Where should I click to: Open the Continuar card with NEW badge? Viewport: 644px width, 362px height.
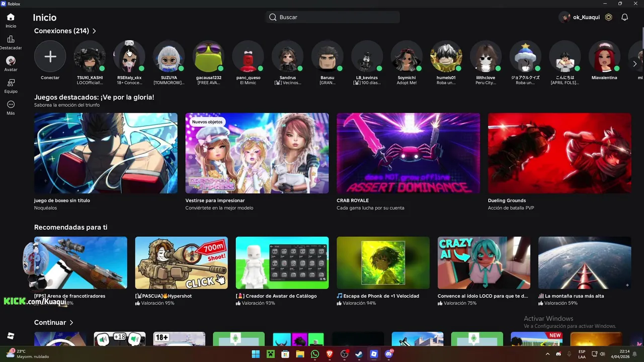tap(536, 339)
